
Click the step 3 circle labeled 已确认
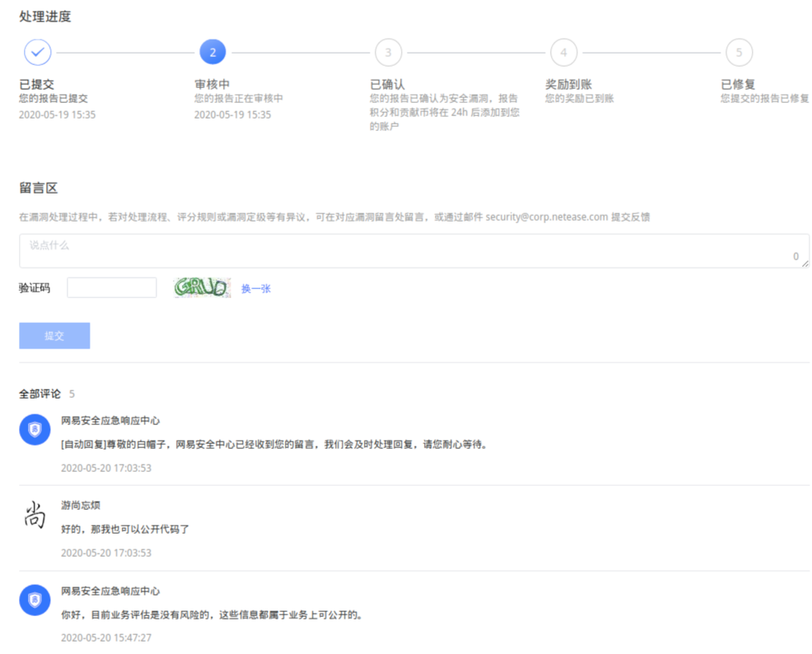click(x=388, y=51)
